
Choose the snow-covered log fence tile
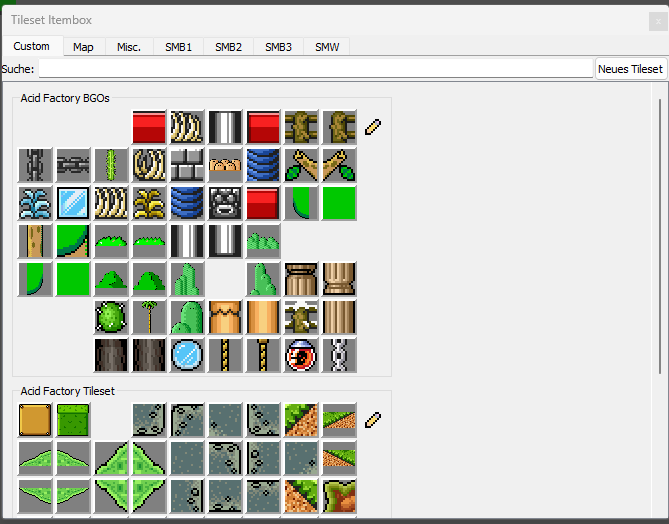pos(301,317)
